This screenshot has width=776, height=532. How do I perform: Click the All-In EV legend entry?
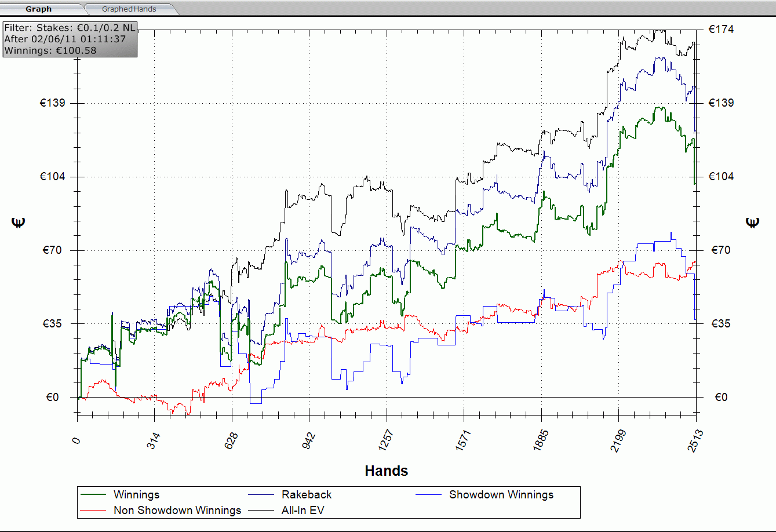click(303, 510)
